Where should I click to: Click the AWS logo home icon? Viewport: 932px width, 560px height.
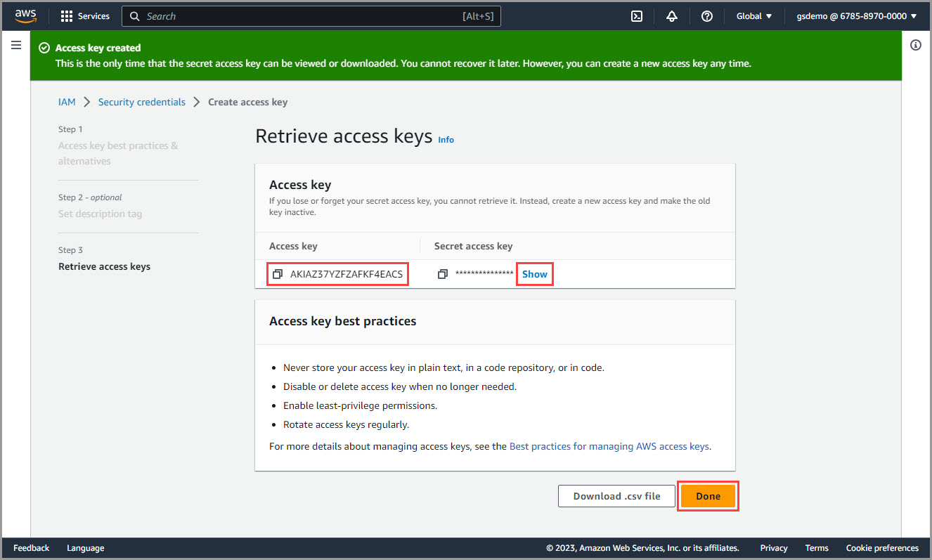[x=26, y=15]
